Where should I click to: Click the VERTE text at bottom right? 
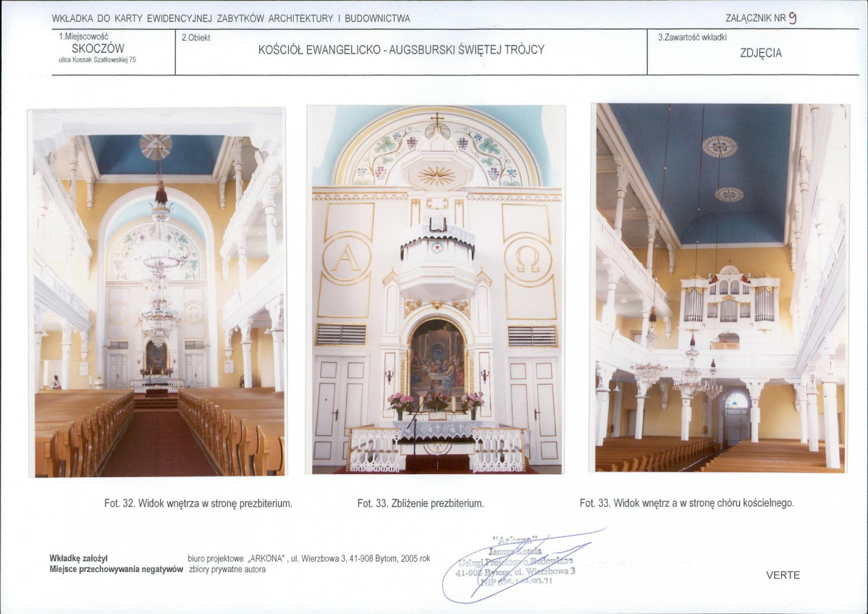click(x=783, y=576)
